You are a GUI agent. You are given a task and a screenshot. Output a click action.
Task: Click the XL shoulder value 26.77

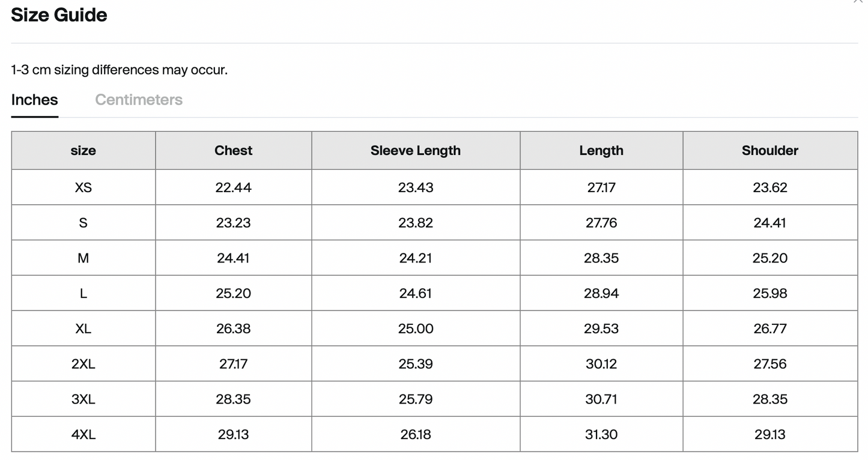pos(769,328)
